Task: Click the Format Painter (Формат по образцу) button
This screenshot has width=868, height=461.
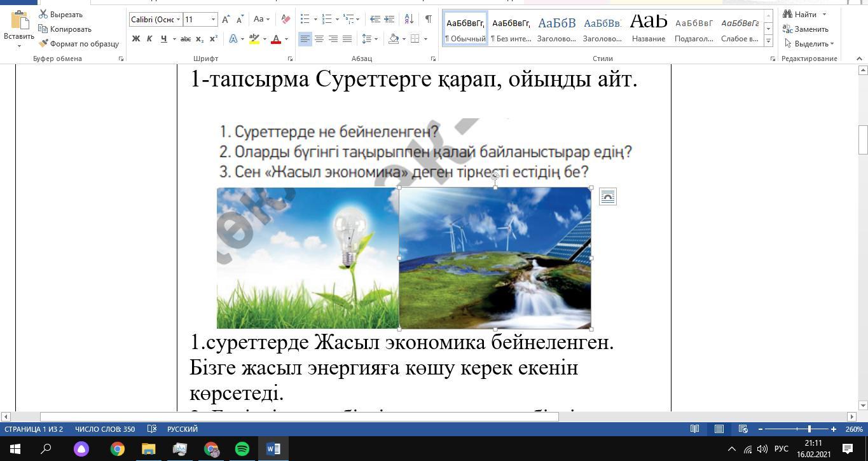Action: (78, 44)
